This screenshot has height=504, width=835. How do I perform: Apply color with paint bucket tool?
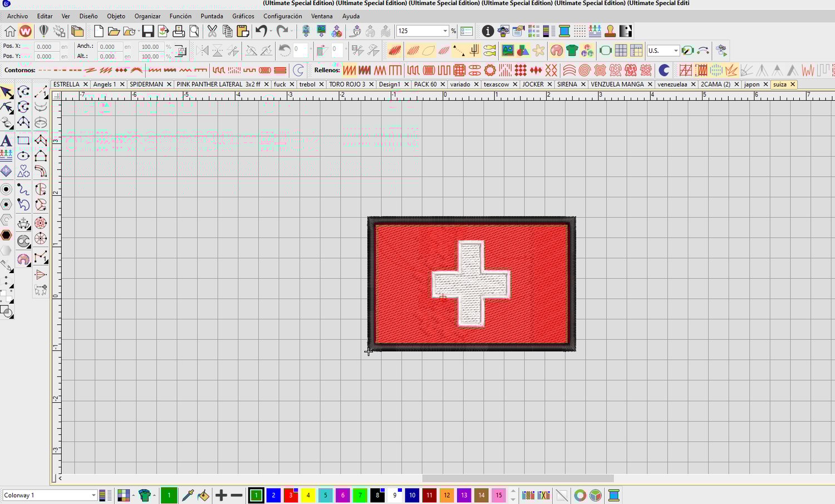point(203,495)
